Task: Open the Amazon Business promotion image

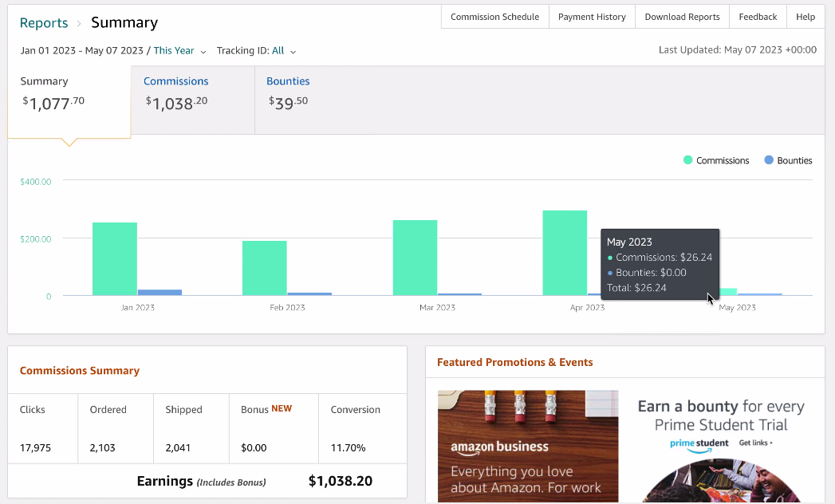Action: pyautogui.click(x=528, y=447)
